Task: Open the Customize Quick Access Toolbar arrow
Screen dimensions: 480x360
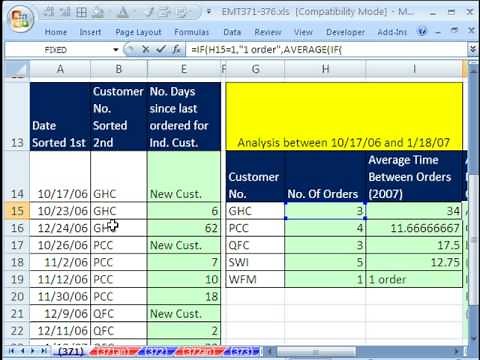Action: (209, 12)
